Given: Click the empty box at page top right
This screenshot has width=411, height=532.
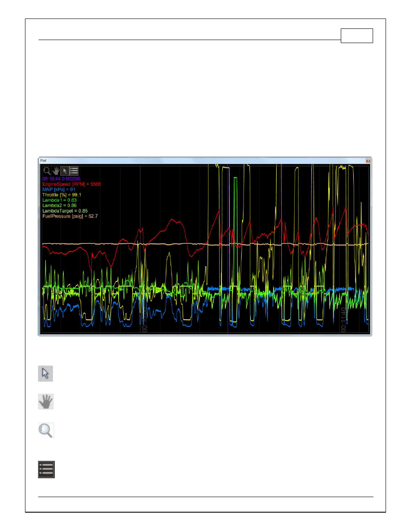Looking at the screenshot, I should [357, 36].
